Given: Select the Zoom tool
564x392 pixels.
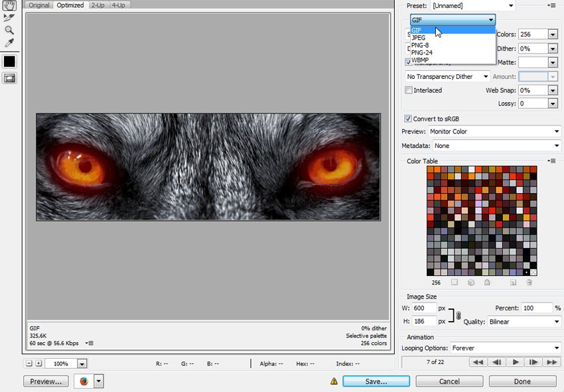Looking at the screenshot, I should coord(9,31).
